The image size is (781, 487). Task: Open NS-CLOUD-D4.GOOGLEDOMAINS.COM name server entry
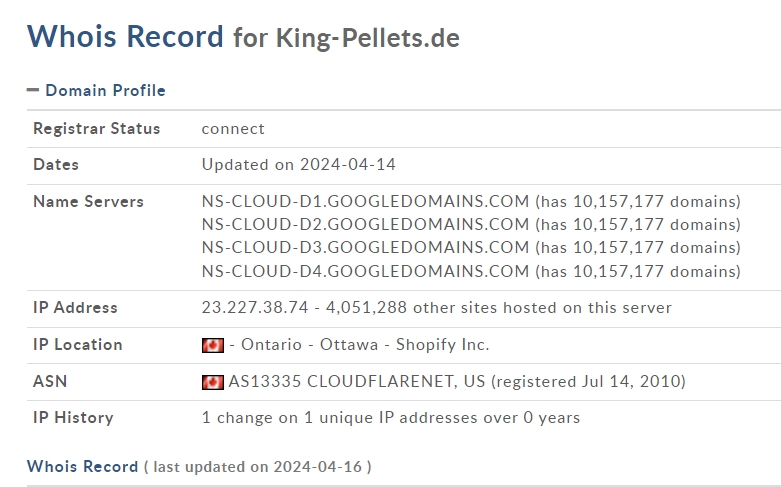pos(365,271)
